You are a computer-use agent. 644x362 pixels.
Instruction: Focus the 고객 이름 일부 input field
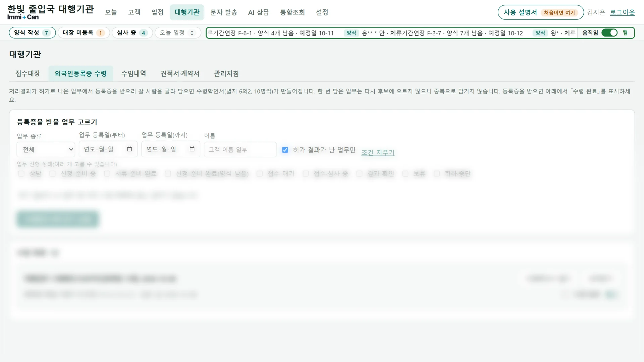(240, 149)
